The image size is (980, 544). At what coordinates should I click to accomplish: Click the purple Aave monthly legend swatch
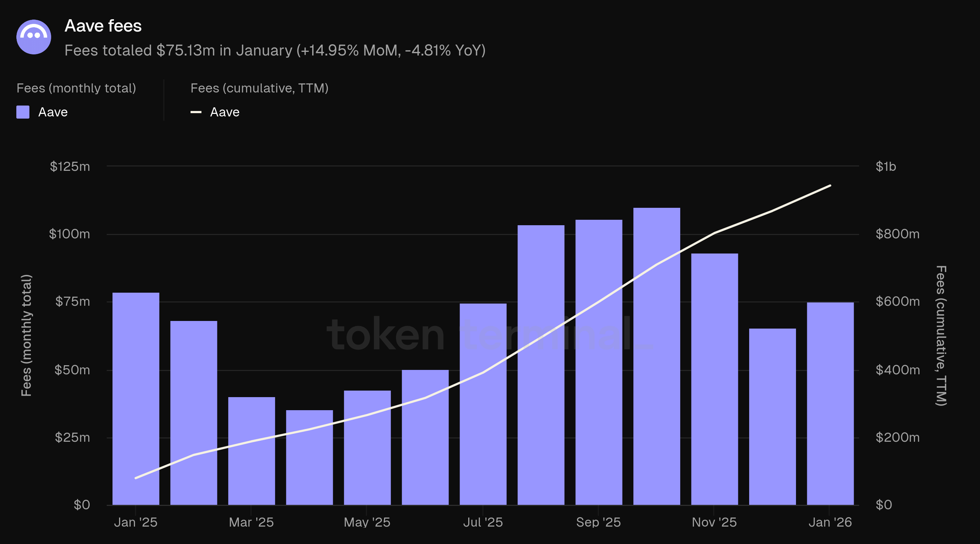(x=23, y=112)
